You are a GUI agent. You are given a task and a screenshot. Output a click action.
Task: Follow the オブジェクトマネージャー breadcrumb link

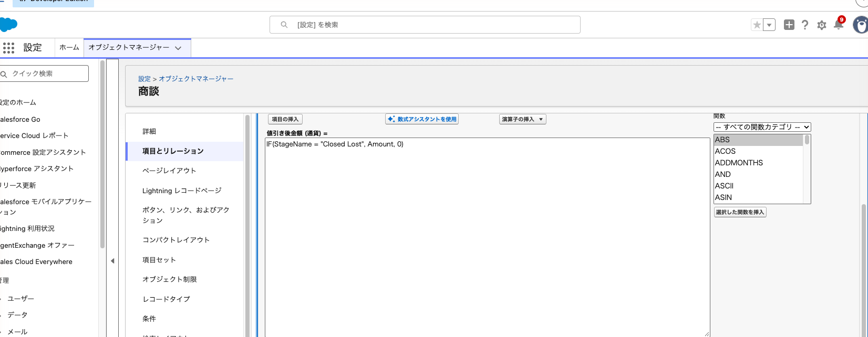coord(196,79)
